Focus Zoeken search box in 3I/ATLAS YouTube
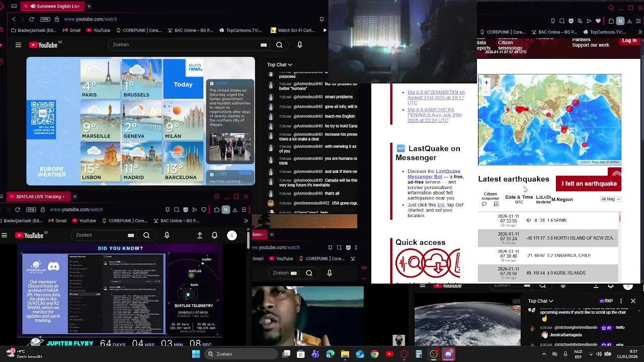The width and height of the screenshot is (644, 362). tap(104, 235)
